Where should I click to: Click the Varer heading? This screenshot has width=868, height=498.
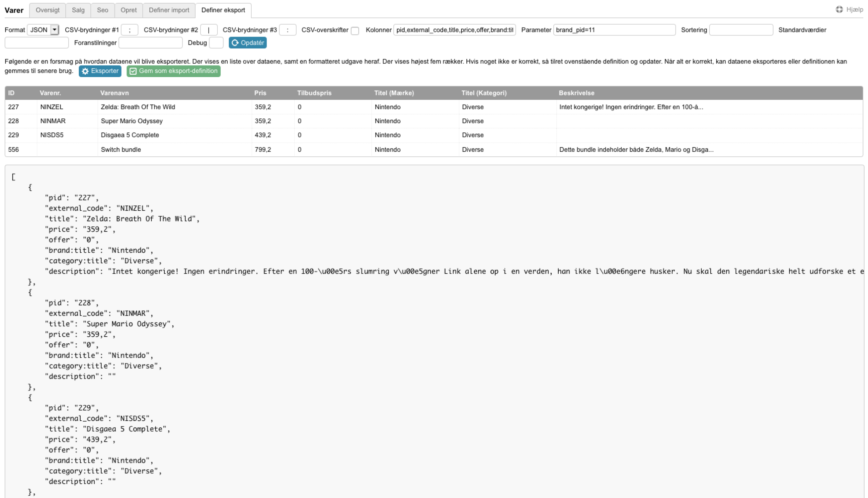tap(14, 10)
